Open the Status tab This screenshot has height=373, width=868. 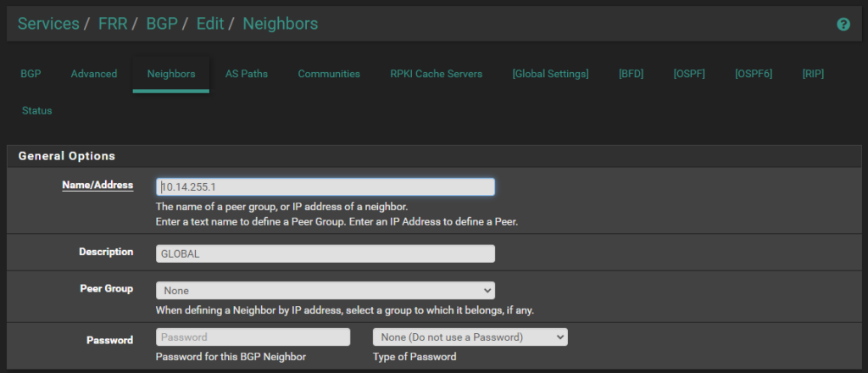click(x=37, y=111)
